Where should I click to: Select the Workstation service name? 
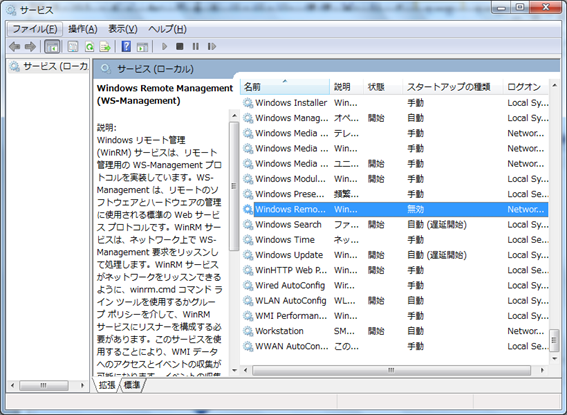(x=279, y=331)
